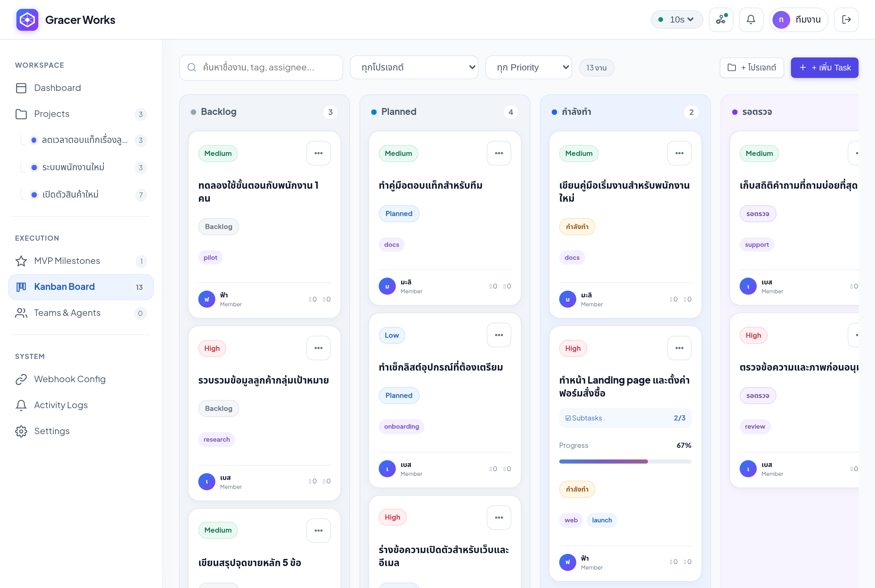Open the 10s refresh interval dropdown
Image resolution: width=875 pixels, height=588 pixels.
[x=677, y=19]
